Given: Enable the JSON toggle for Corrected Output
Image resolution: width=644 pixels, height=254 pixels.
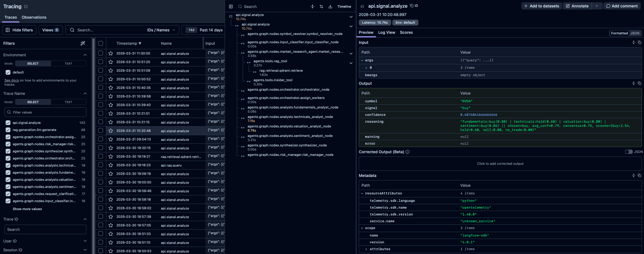Looking at the screenshot, I should (x=629, y=152).
